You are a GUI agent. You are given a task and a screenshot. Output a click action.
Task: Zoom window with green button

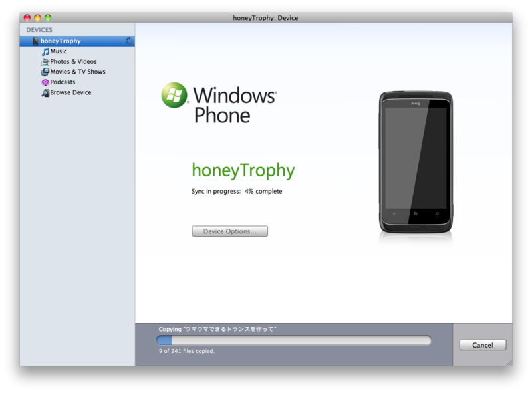(48, 18)
